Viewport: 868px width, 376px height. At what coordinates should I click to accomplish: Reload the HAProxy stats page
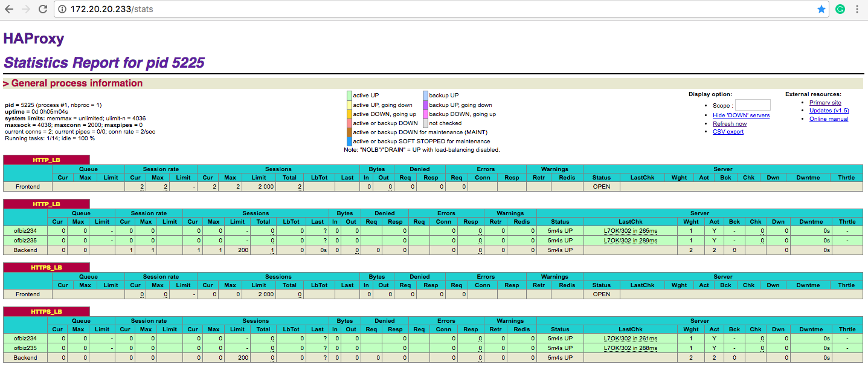click(x=43, y=9)
